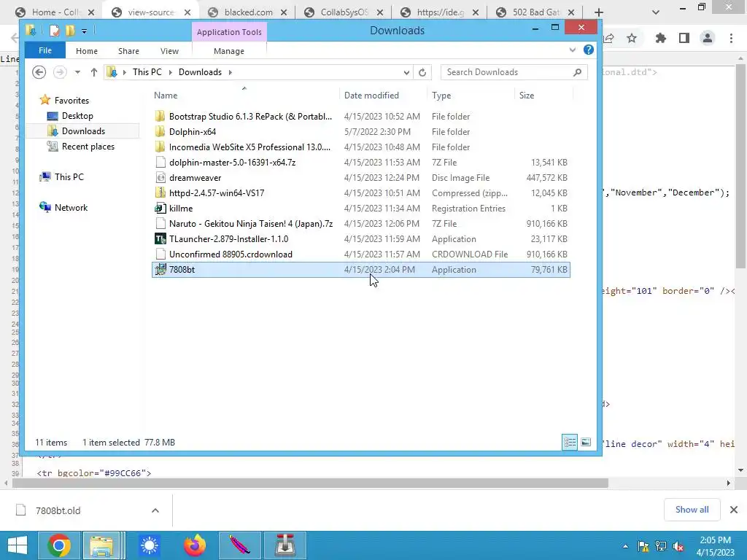The image size is (747, 560).
Task: Click 7808bt.old in Chrome download bar
Action: 58,510
